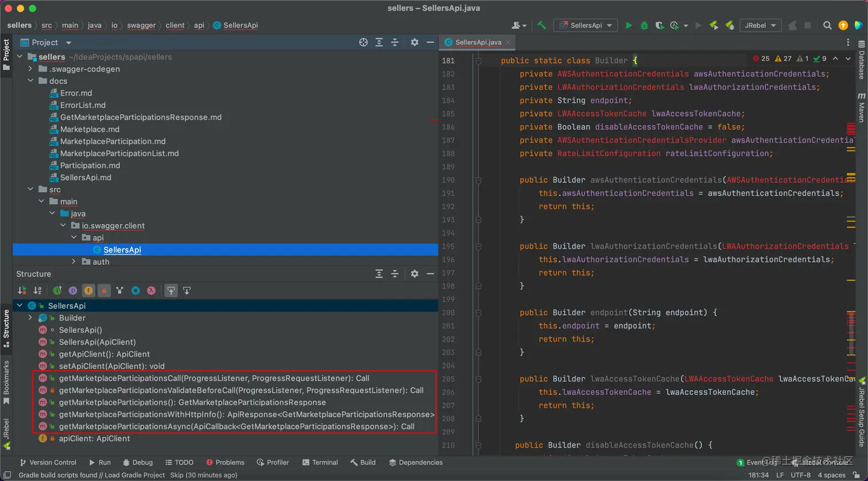Run with JRebel via the rocket play icon

[714, 25]
